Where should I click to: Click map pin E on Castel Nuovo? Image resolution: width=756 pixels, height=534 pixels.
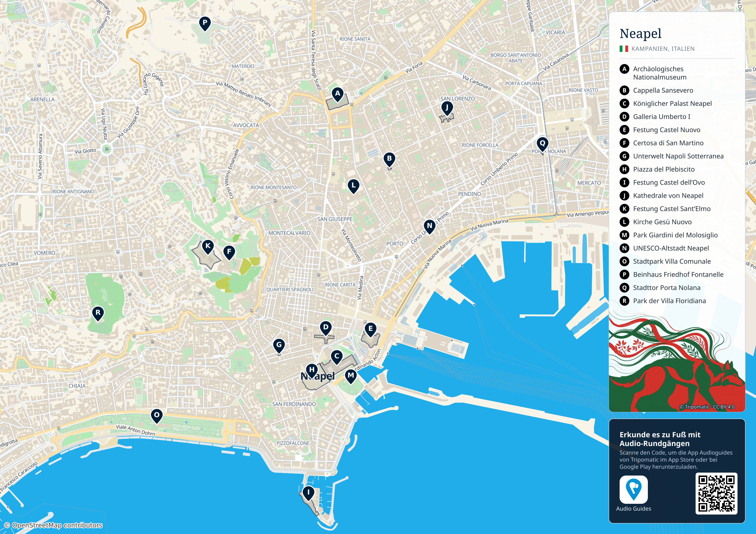[x=370, y=329]
